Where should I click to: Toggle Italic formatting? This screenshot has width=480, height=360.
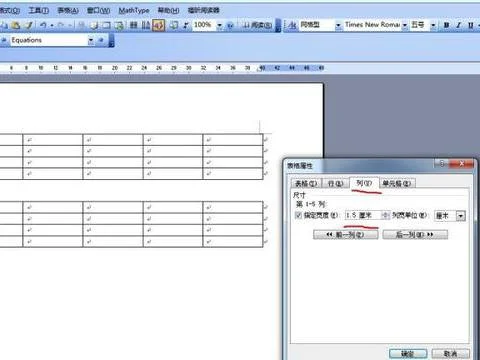click(x=459, y=25)
